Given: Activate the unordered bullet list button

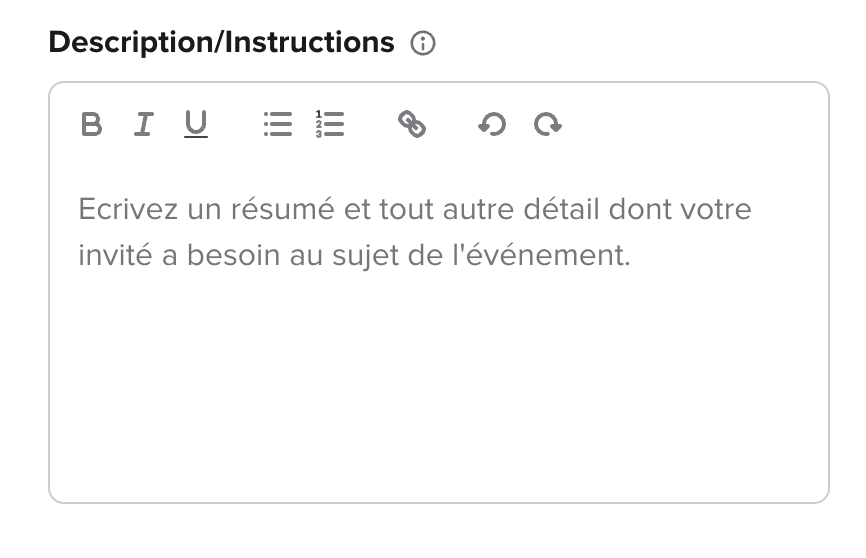Looking at the screenshot, I should pyautogui.click(x=278, y=124).
